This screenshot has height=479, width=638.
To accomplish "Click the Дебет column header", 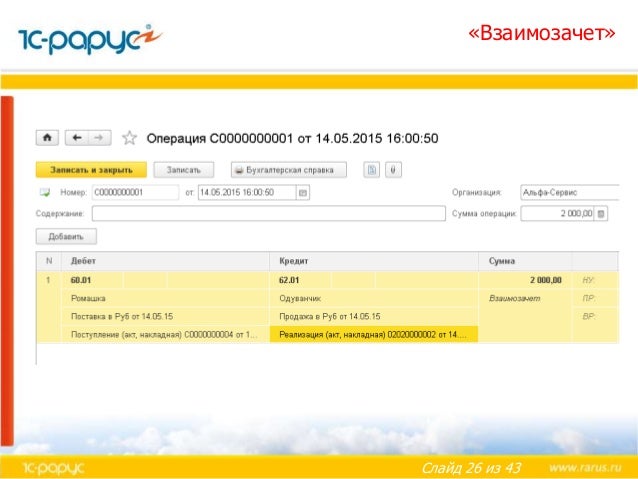I will tap(165, 261).
